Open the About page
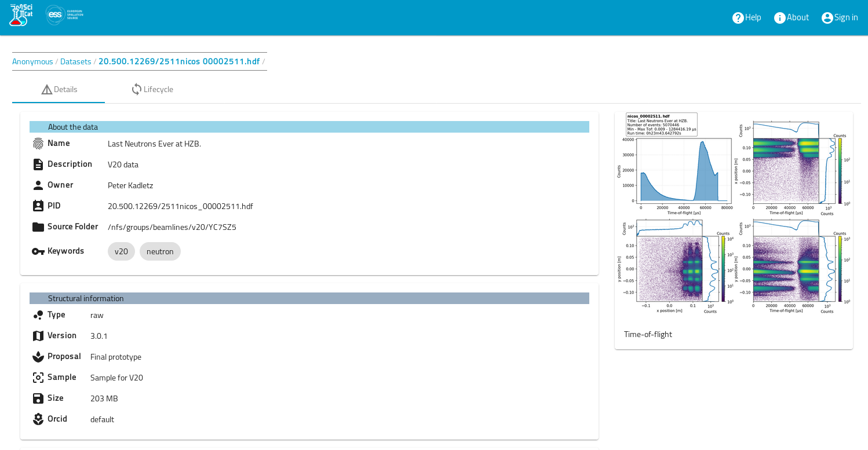 coord(791,17)
